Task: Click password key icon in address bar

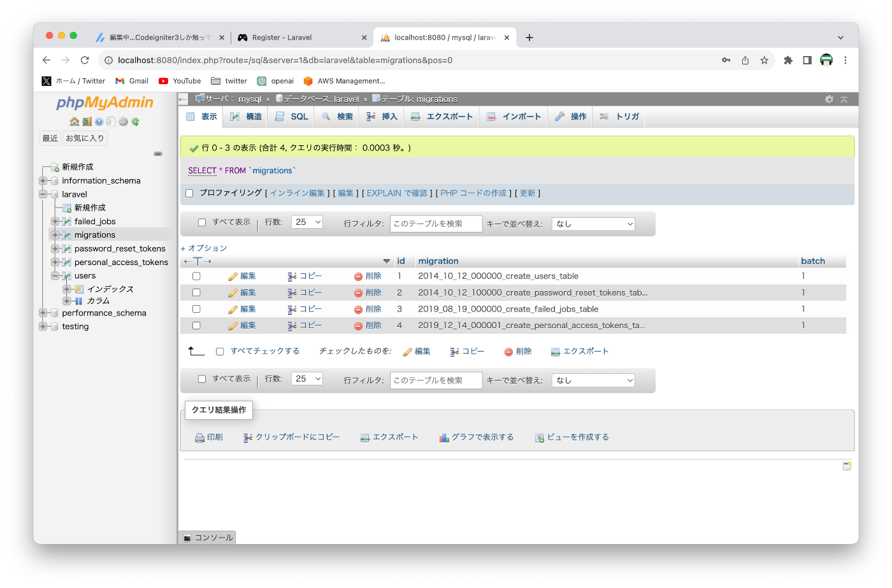Action: point(726,61)
